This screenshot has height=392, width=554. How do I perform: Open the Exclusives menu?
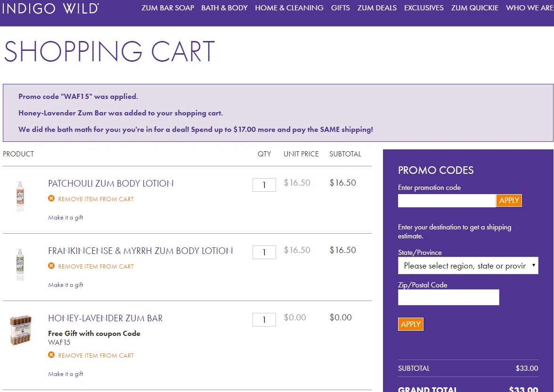pos(424,8)
